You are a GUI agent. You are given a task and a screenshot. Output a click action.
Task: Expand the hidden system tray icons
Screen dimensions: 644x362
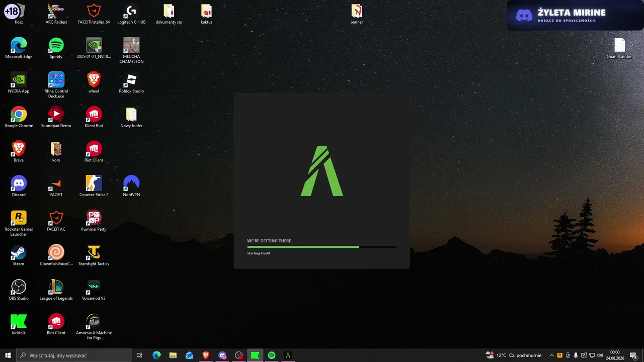(x=551, y=355)
